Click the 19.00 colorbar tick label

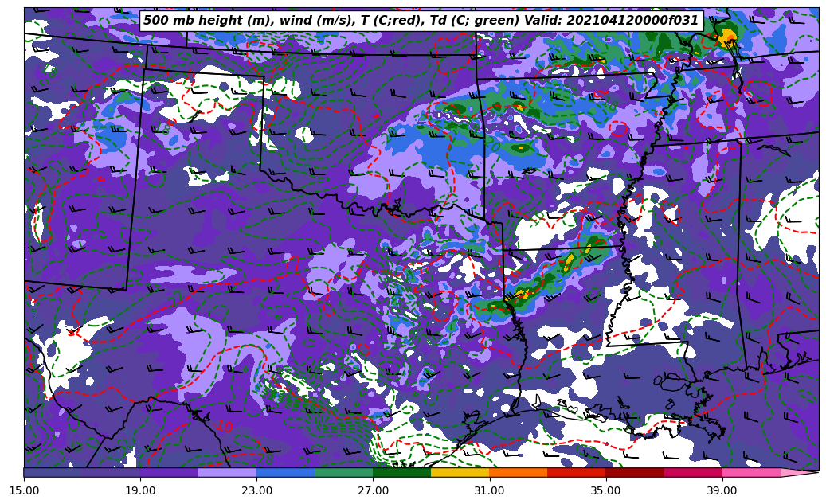(x=140, y=490)
